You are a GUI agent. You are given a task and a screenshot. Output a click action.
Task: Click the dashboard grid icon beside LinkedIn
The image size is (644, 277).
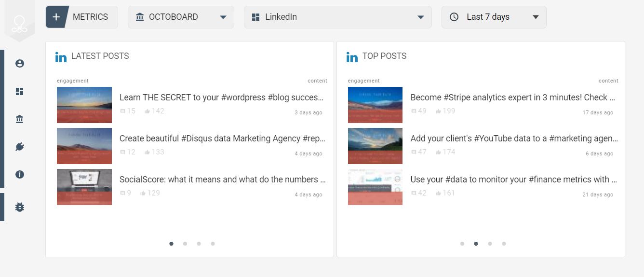click(256, 17)
